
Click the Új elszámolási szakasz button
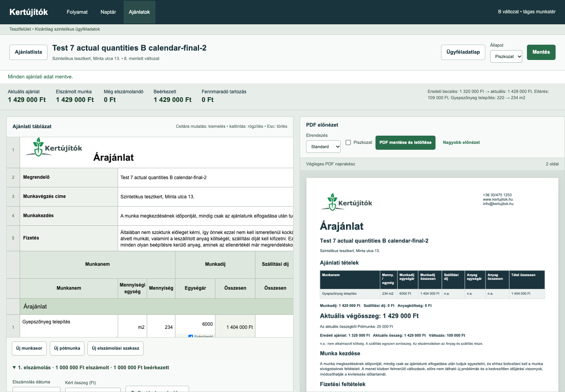coord(115,348)
